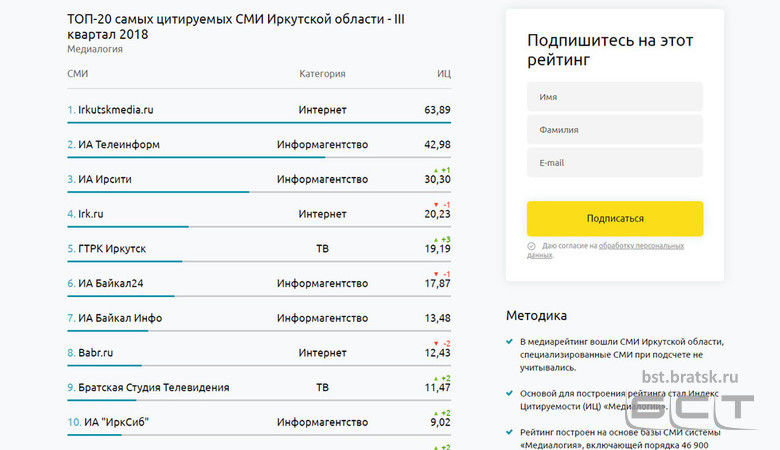Viewport: 780px width, 450px height.
Task: Click the ИЦ column header
Action: (443, 73)
